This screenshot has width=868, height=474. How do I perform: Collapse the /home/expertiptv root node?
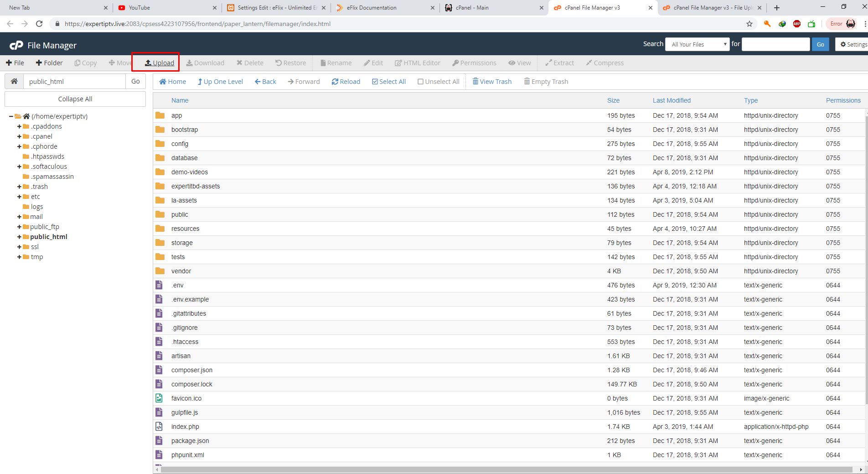pyautogui.click(x=11, y=116)
